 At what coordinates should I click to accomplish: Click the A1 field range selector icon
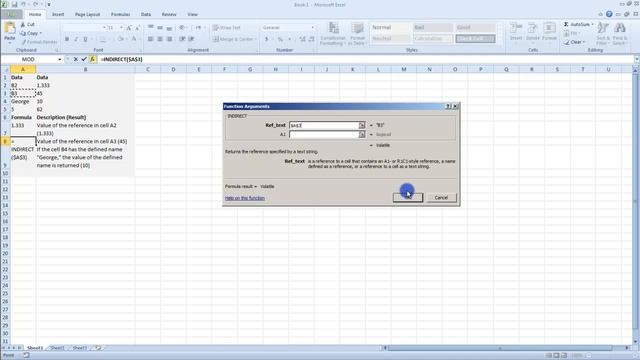pos(362,134)
